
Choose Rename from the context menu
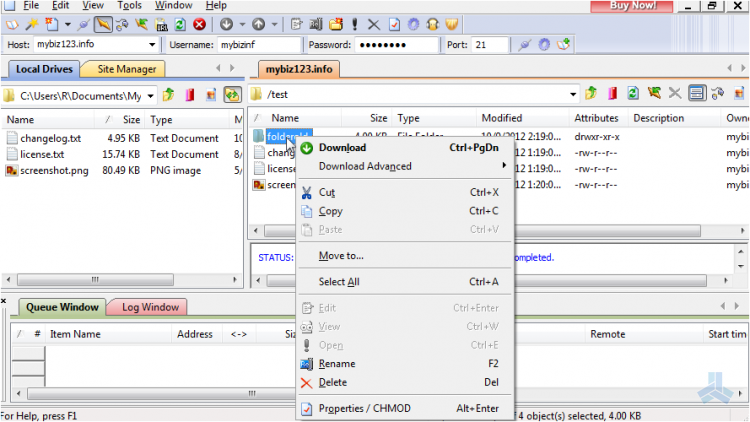pos(336,364)
